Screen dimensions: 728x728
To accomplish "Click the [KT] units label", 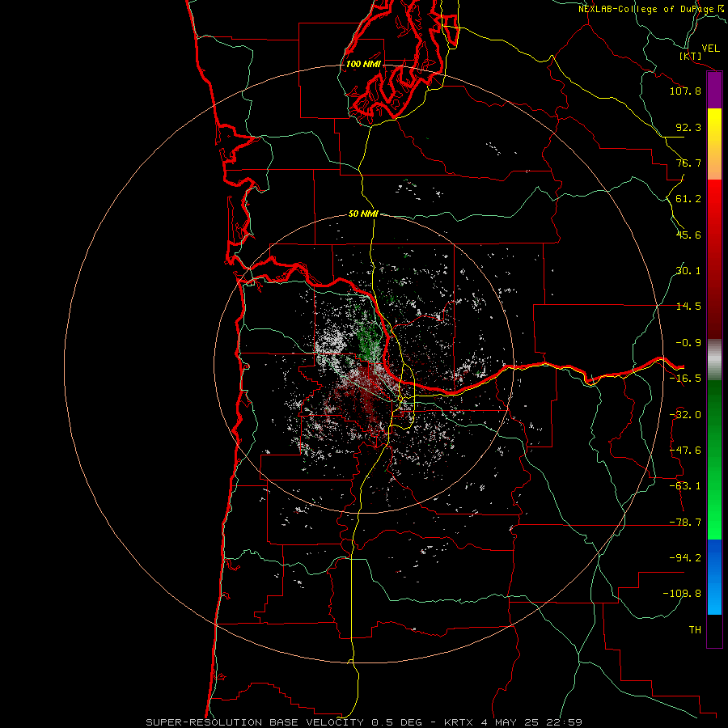I will coord(691,56).
